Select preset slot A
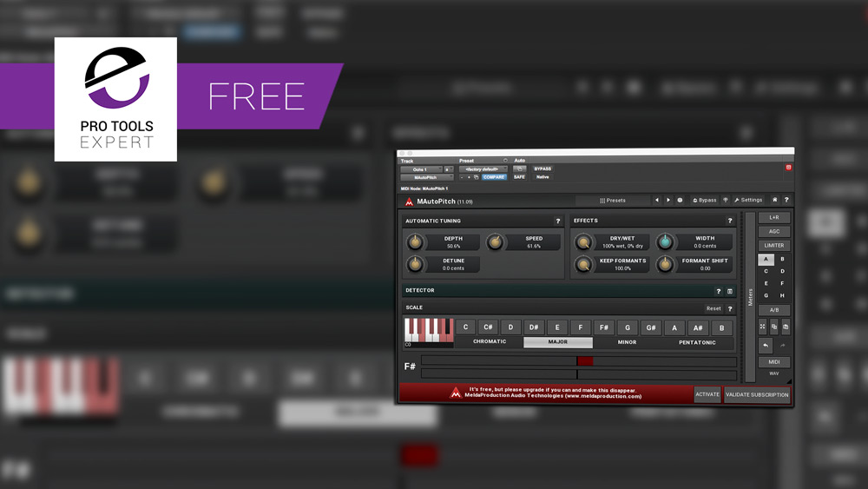 766,259
